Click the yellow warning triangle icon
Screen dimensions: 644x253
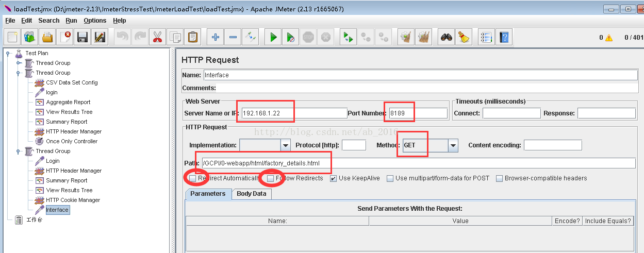tap(609, 38)
